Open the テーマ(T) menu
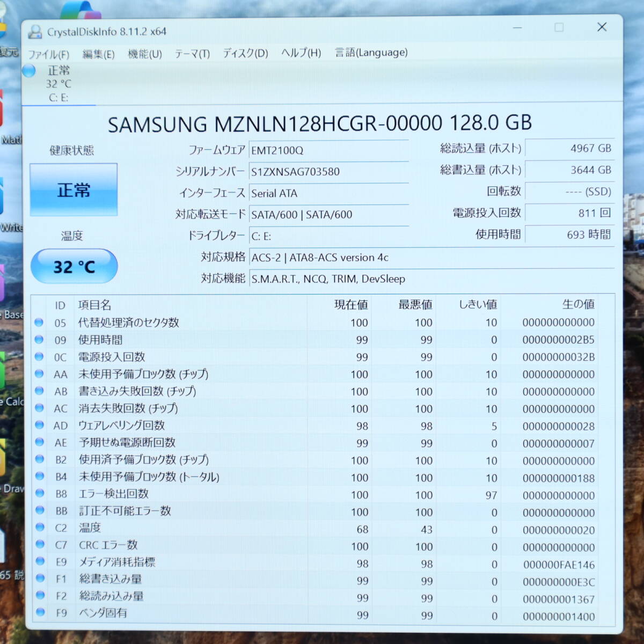The height and width of the screenshot is (644, 644). click(192, 53)
